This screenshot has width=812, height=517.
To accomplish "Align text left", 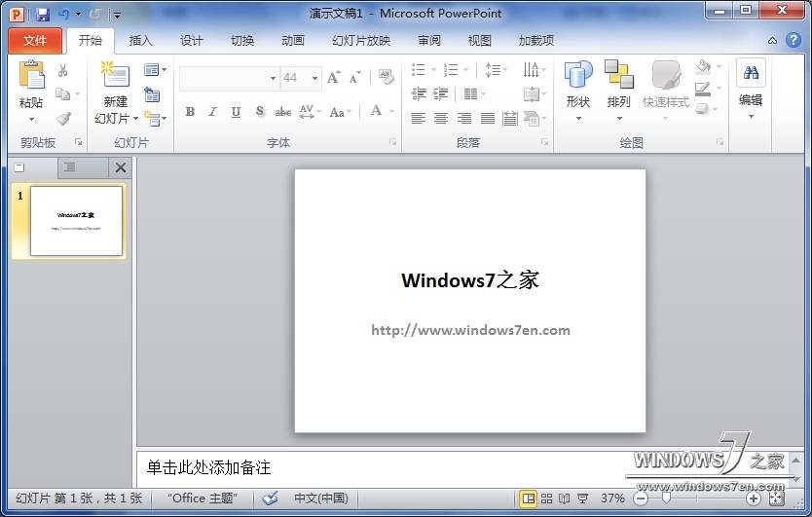I will click(x=419, y=119).
